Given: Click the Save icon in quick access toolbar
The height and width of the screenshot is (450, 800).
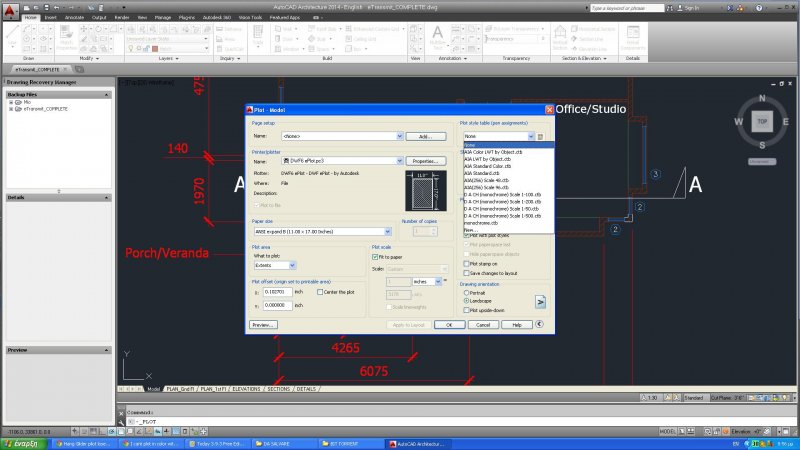Looking at the screenshot, I should 46,8.
